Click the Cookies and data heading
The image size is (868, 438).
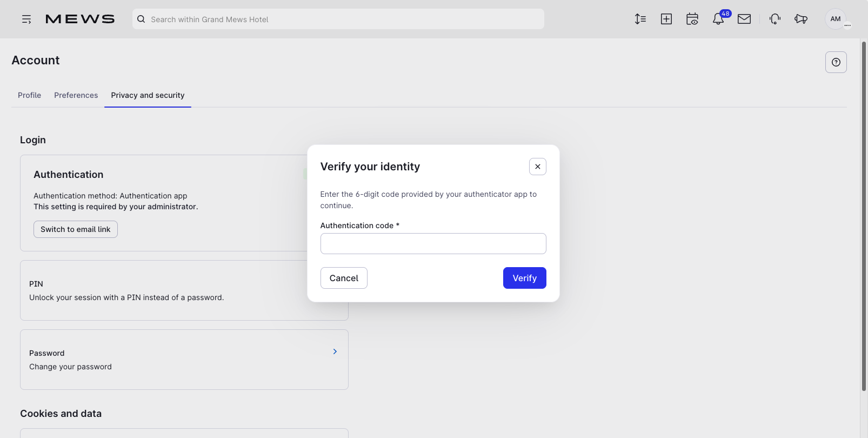(x=61, y=414)
